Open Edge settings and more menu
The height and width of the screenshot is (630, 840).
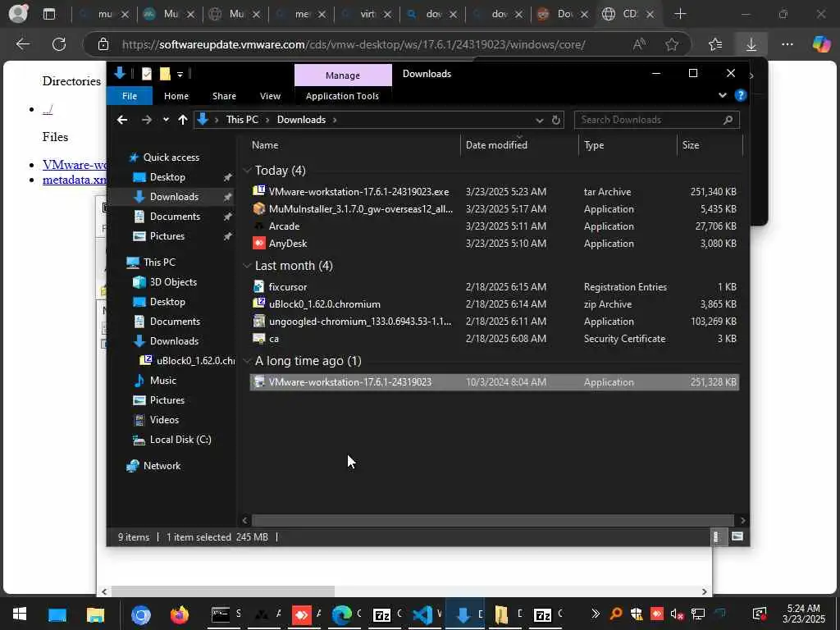coord(787,44)
